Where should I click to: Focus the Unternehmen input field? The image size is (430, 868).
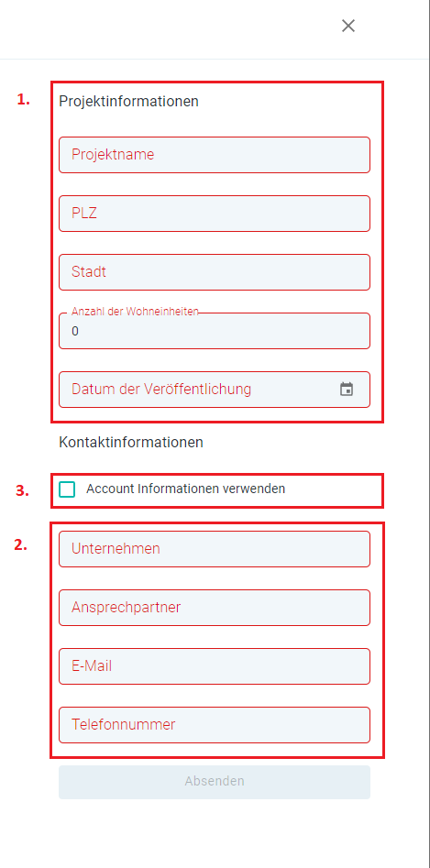pyautogui.click(x=215, y=549)
